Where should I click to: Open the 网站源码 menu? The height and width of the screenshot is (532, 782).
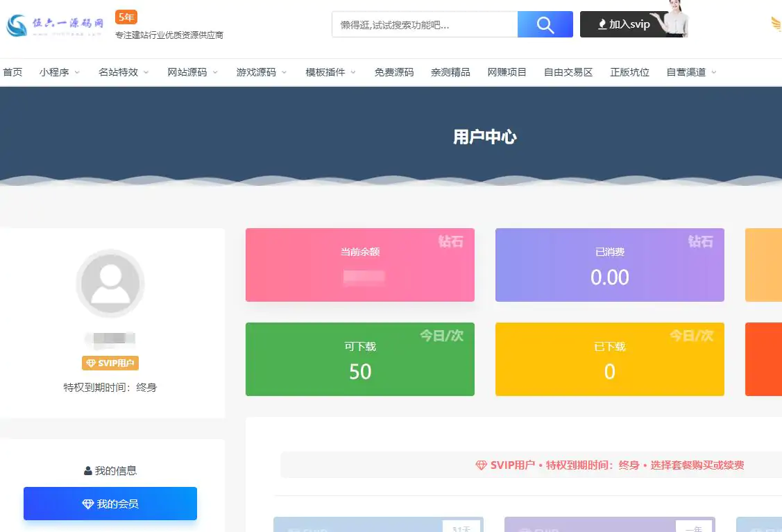click(x=187, y=72)
